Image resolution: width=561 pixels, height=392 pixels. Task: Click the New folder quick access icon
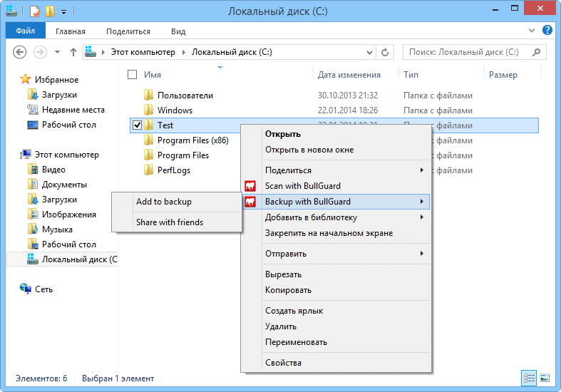(50, 11)
